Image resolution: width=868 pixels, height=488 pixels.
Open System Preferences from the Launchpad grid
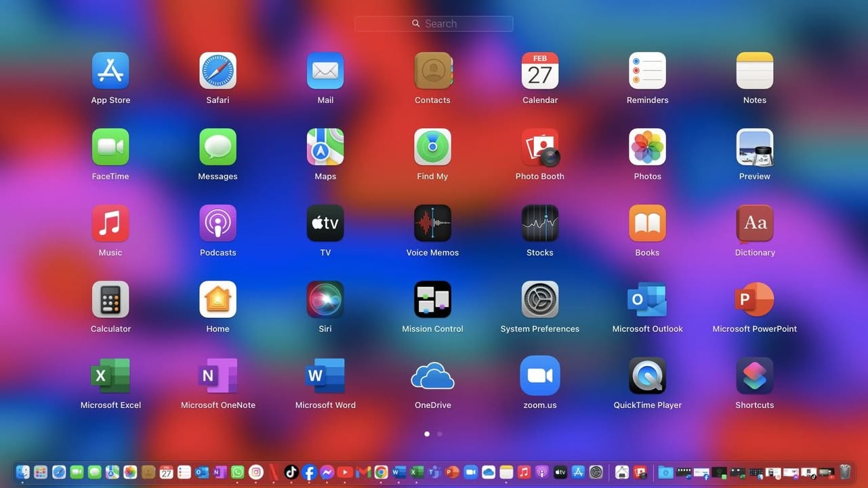tap(540, 300)
